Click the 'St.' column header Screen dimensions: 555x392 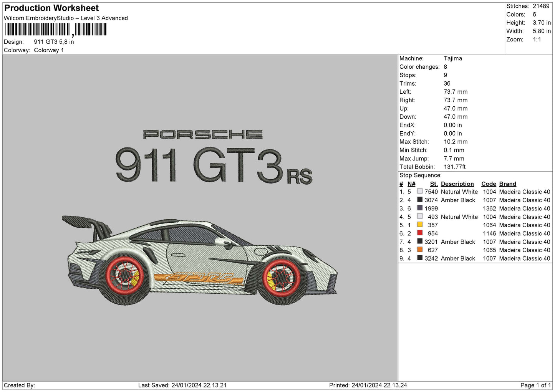click(434, 184)
